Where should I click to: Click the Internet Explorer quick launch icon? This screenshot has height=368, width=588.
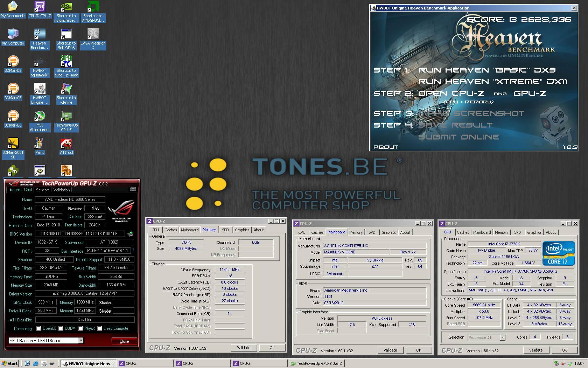coord(36,363)
